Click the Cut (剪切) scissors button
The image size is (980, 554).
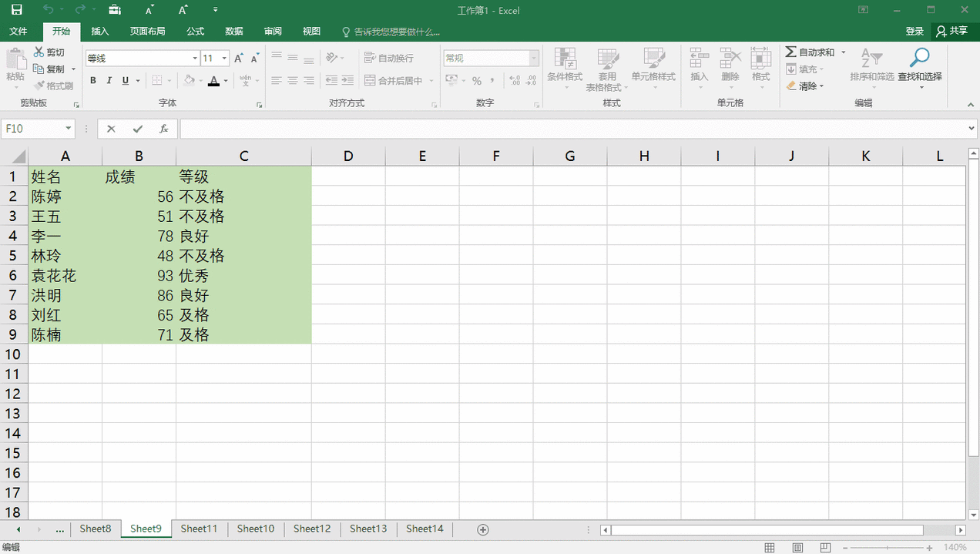(49, 52)
